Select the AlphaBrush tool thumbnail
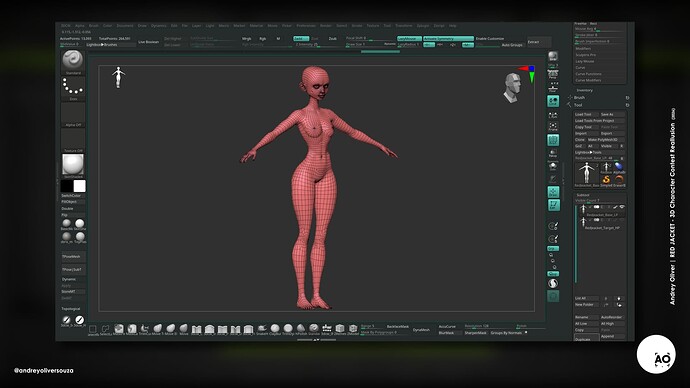The image size is (690, 388). click(x=619, y=167)
